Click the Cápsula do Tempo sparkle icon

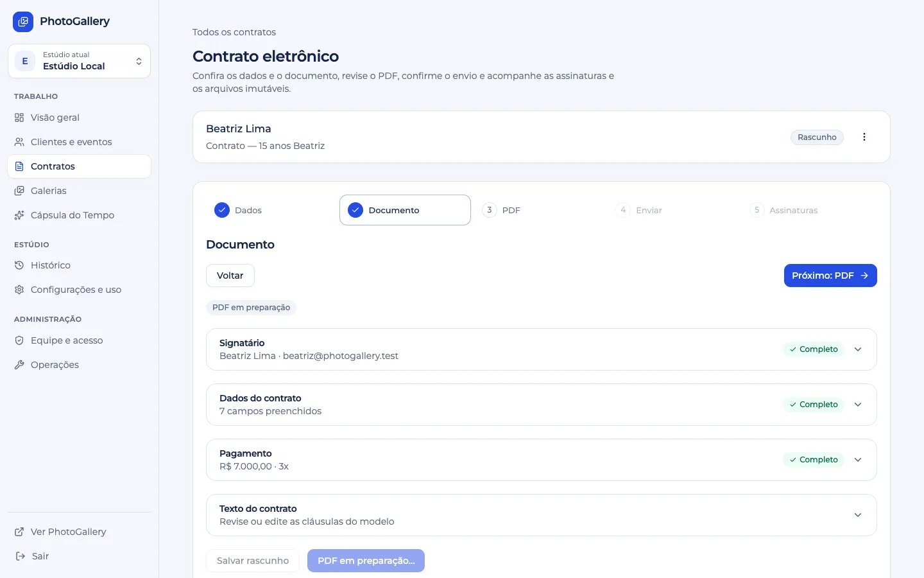[19, 215]
